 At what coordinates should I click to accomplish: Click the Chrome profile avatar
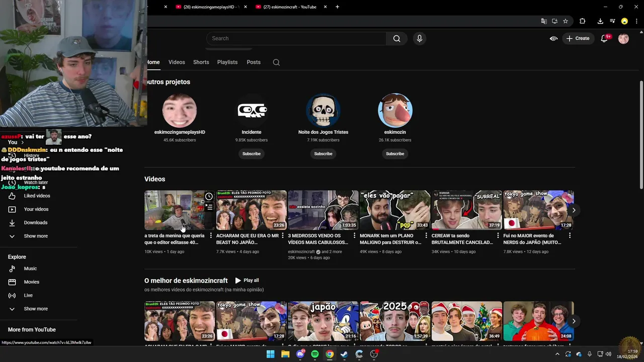coord(624,21)
